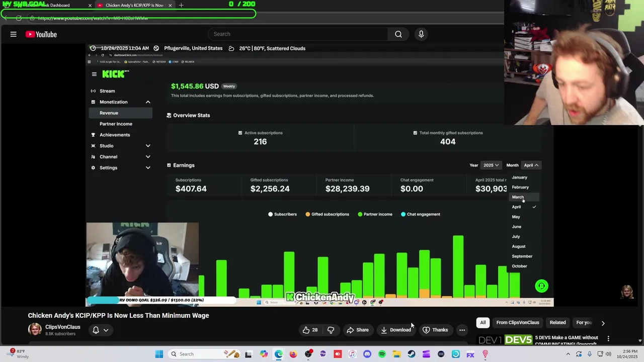Open Achievements in Kick sidebar
644x362 pixels.
coord(115,135)
